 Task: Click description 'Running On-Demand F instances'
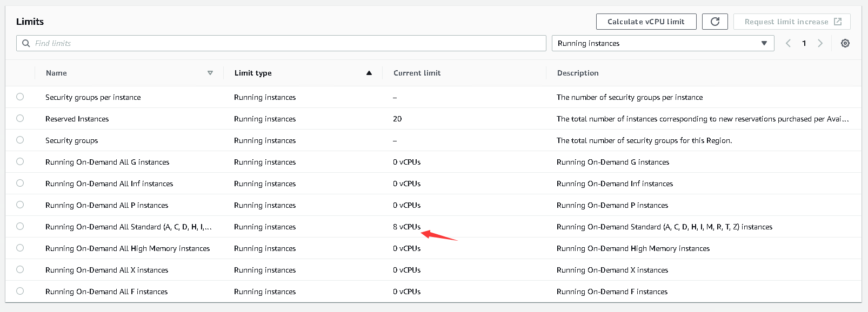point(612,291)
